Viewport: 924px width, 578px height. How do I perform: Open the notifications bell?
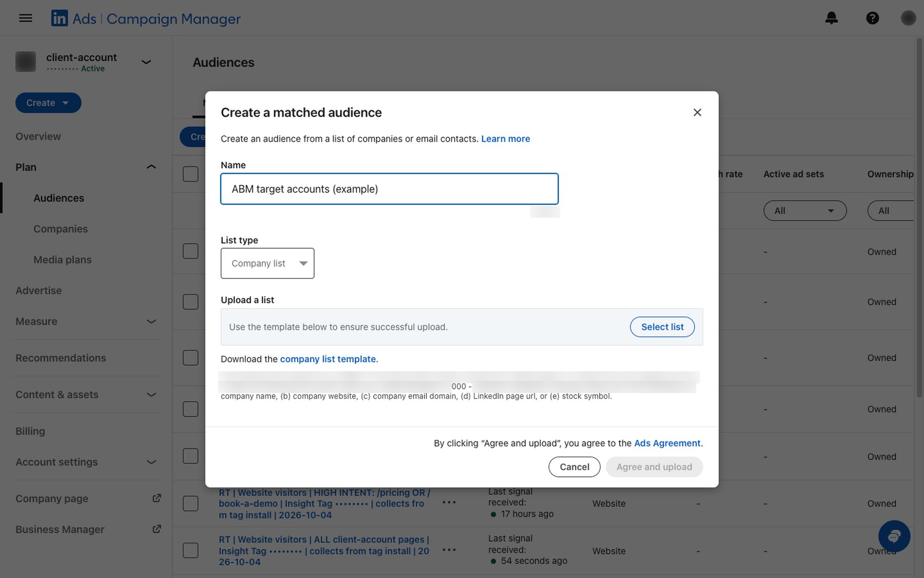pyautogui.click(x=831, y=18)
